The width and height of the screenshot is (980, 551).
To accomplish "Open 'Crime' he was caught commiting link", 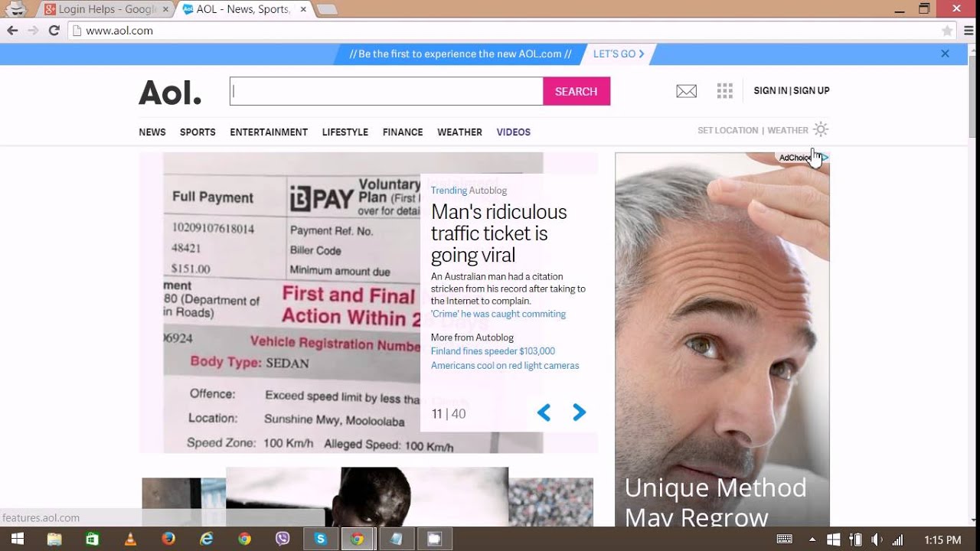I will point(498,314).
